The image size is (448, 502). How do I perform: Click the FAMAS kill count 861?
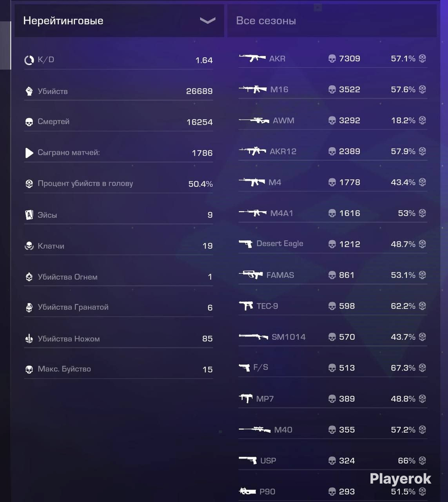(347, 275)
